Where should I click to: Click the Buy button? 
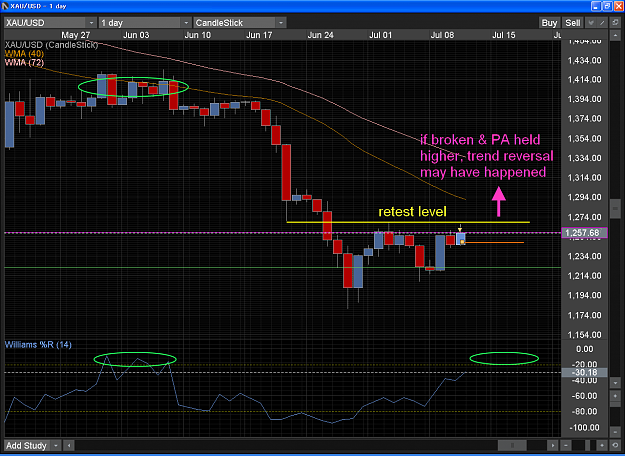click(x=549, y=23)
